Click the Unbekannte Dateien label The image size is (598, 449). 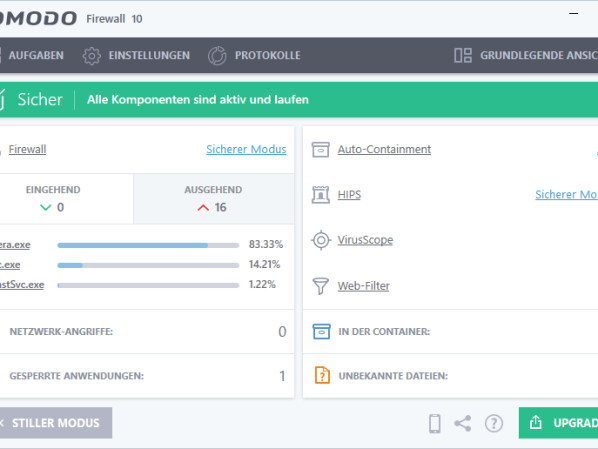[393, 376]
